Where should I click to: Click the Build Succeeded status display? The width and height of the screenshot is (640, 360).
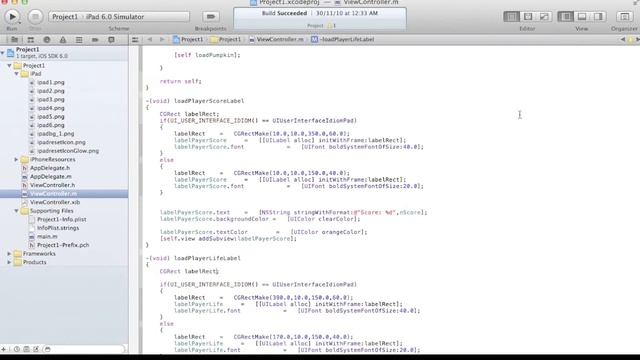[x=320, y=19]
